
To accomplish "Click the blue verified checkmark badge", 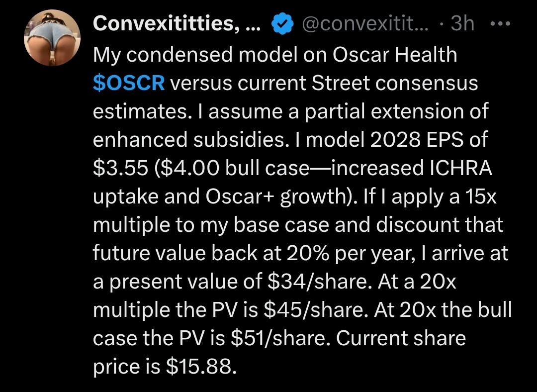I will [x=282, y=24].
